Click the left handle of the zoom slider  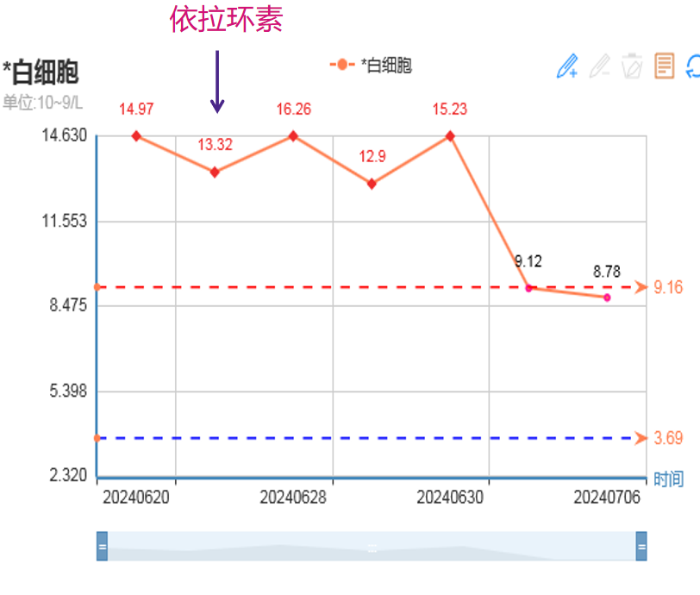point(102,547)
